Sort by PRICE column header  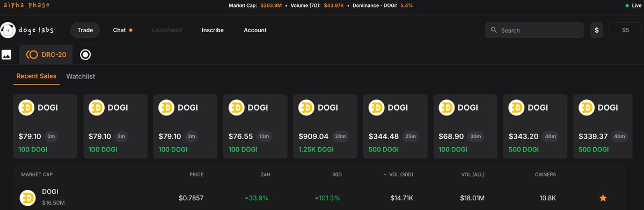[x=196, y=175]
